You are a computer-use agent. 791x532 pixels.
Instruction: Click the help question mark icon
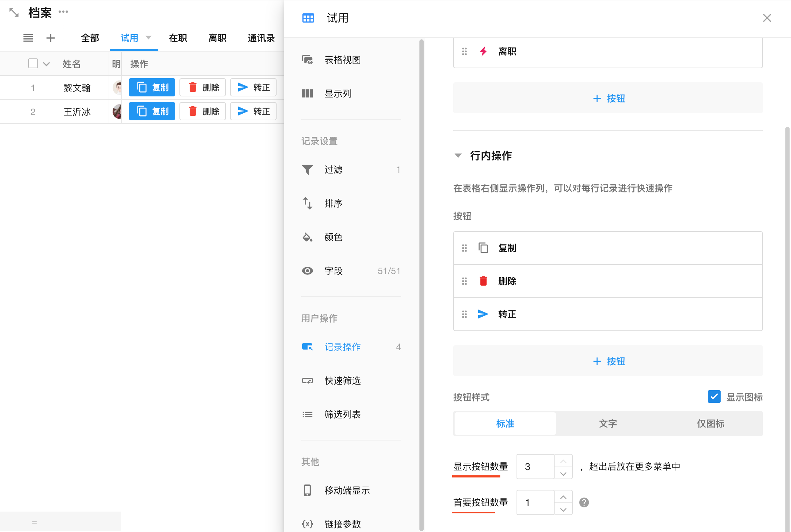(x=584, y=502)
